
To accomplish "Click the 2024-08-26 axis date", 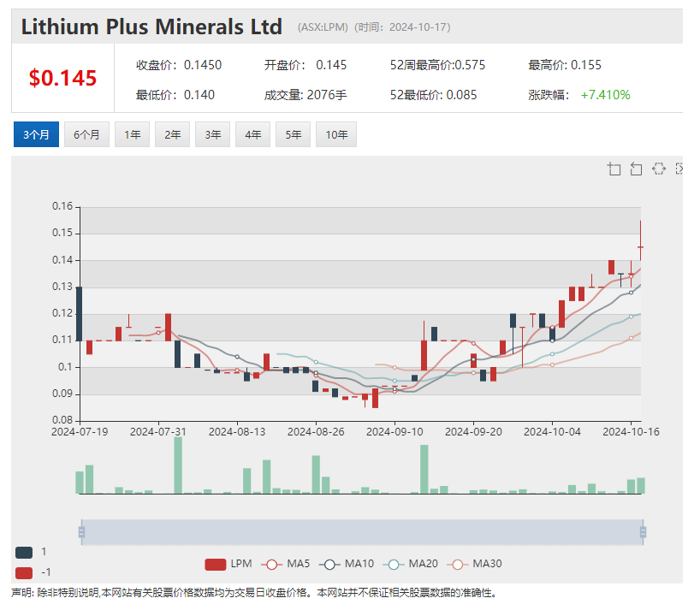I will click(316, 432).
